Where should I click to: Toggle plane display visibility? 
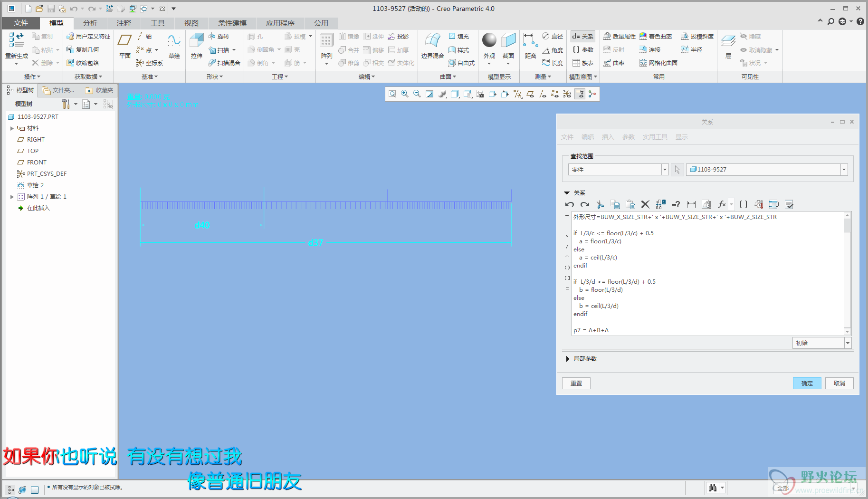coord(530,94)
